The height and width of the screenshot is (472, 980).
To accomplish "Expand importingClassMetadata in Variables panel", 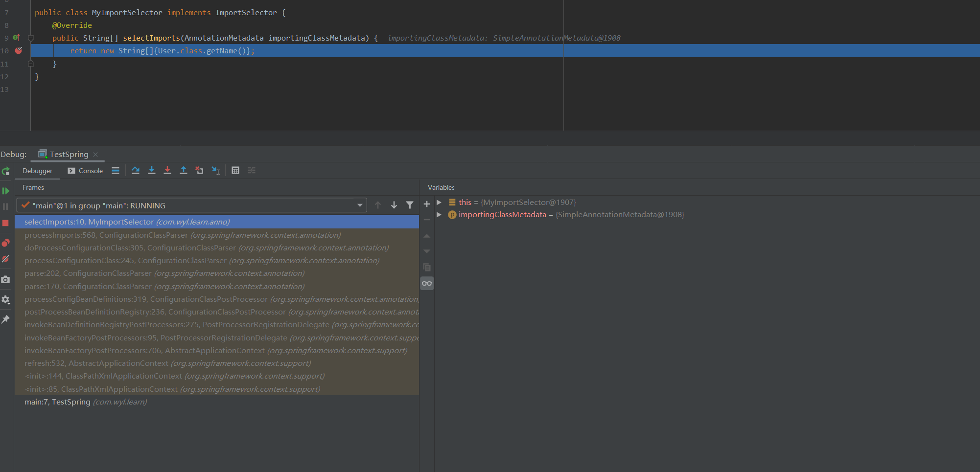I will point(439,214).
